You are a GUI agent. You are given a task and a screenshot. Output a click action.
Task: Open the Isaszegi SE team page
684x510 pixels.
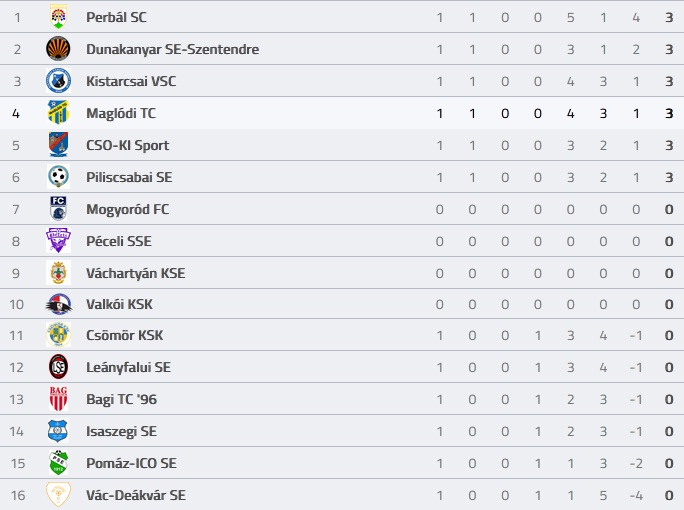[x=121, y=431]
